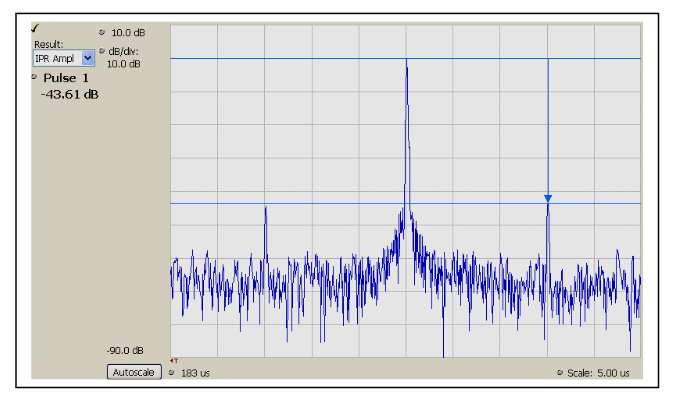The image size is (673, 399).
Task: Open the Result dropdown showing IPR Ampl
Action: [x=64, y=58]
